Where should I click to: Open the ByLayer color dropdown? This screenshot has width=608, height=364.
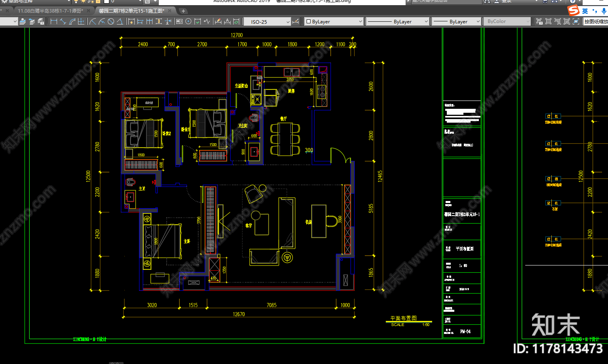tap(334, 22)
